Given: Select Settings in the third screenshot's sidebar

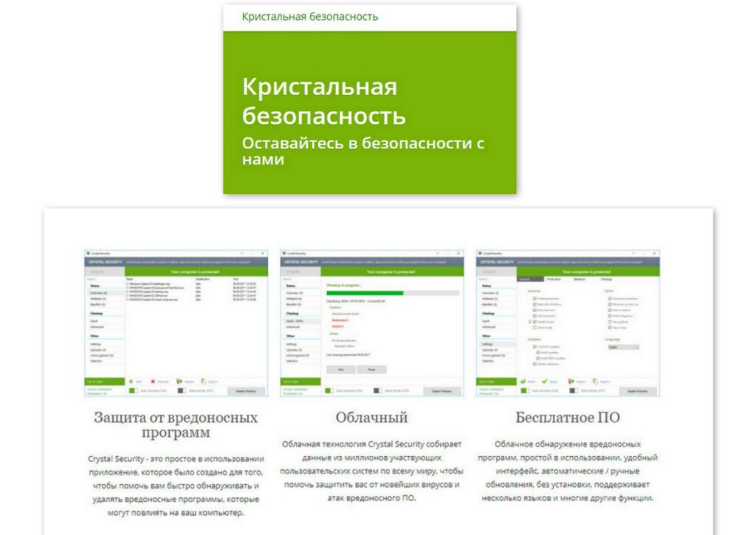Looking at the screenshot, I should click(x=488, y=344).
